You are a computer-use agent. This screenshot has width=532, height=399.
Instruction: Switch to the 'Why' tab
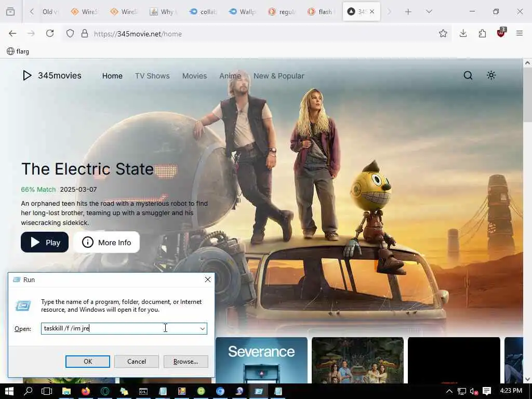(x=164, y=11)
